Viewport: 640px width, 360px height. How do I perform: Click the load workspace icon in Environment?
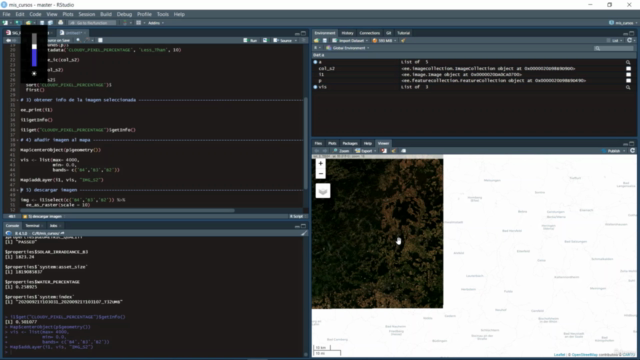coord(316,40)
